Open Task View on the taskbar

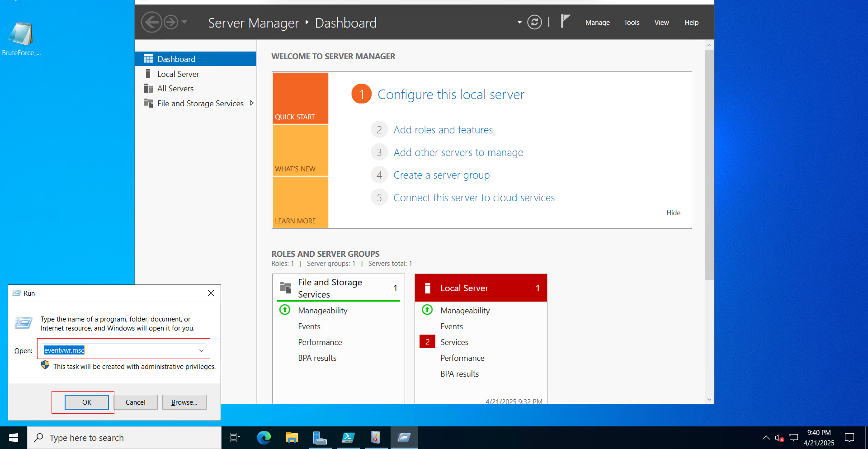[235, 438]
